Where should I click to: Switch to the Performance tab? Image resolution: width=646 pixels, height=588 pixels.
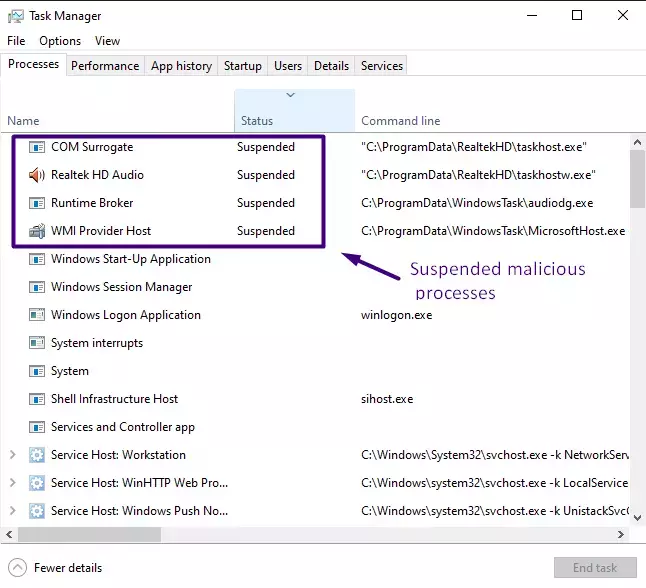(x=105, y=66)
